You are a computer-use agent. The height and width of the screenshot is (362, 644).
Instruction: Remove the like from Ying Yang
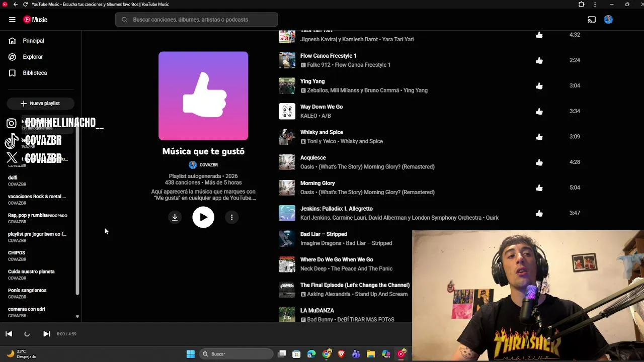pos(539,86)
